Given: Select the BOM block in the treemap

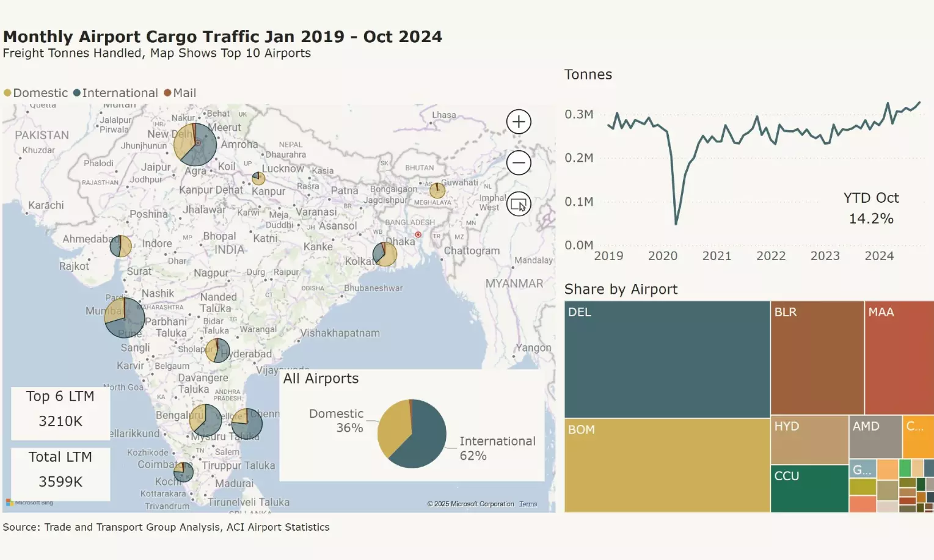Looking at the screenshot, I should 667,465.
